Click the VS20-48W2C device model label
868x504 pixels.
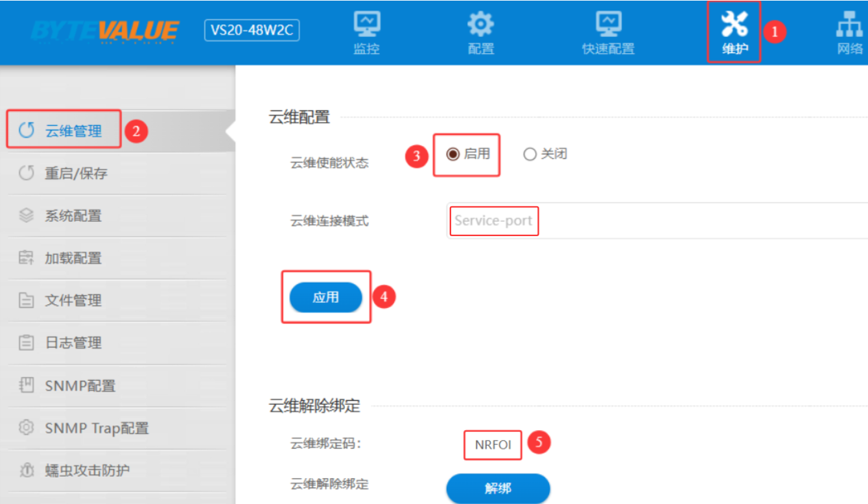click(x=252, y=30)
